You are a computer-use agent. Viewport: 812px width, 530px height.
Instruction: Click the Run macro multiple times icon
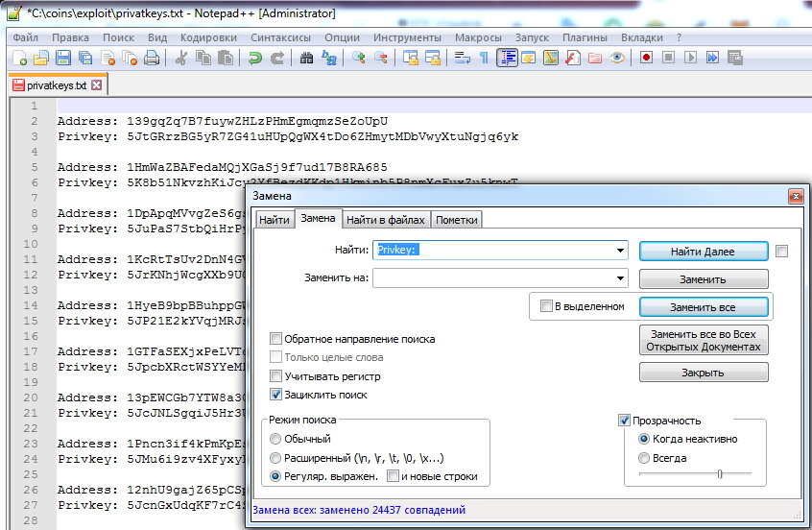pos(712,58)
